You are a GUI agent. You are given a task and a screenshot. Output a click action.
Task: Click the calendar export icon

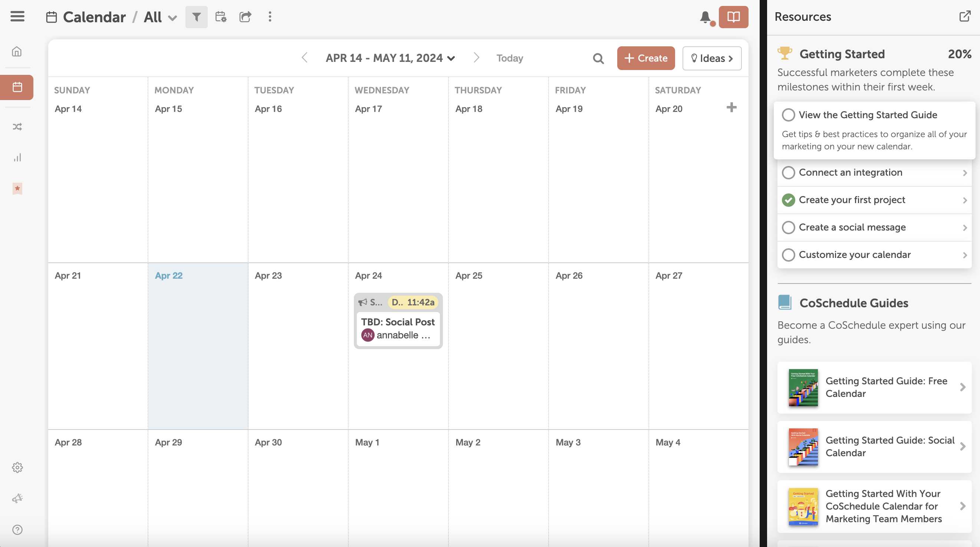click(246, 17)
